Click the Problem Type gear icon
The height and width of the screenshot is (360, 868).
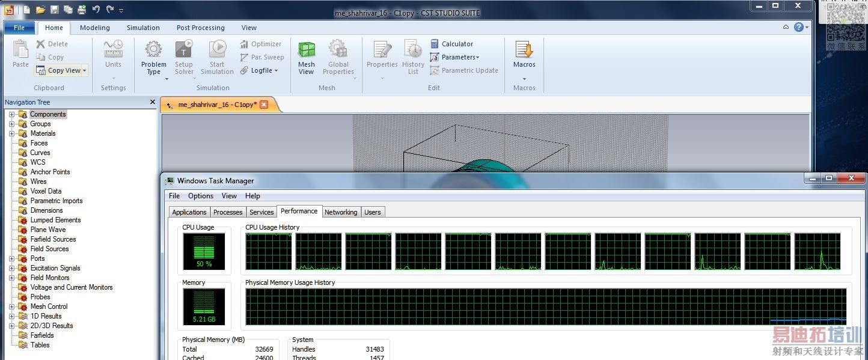[153, 49]
